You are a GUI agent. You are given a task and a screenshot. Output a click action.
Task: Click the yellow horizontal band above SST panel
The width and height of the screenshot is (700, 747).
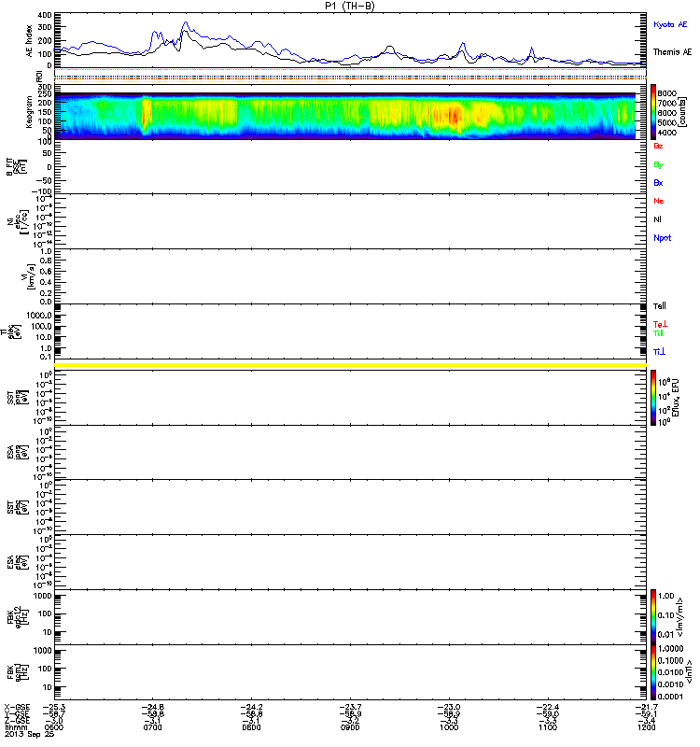pyautogui.click(x=350, y=364)
